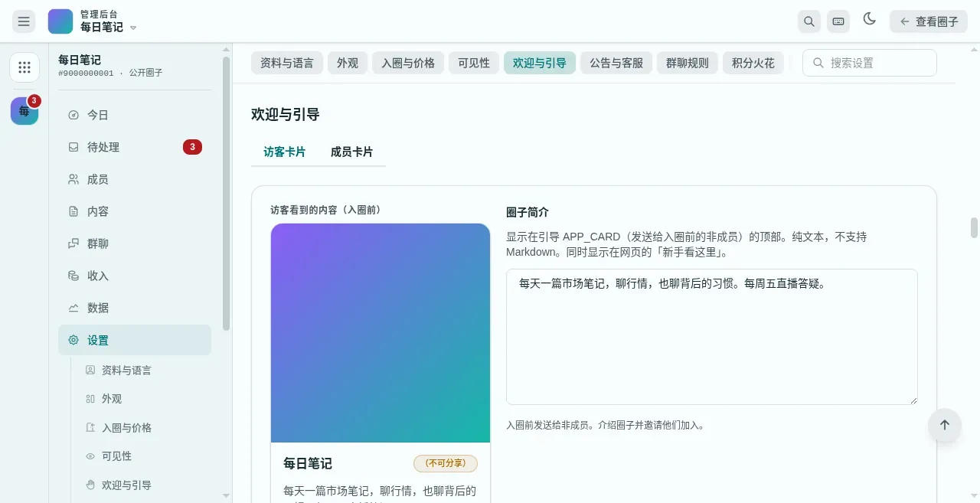Click the #9000000001 circle ID text
This screenshot has width=980, height=503.
[86, 73]
